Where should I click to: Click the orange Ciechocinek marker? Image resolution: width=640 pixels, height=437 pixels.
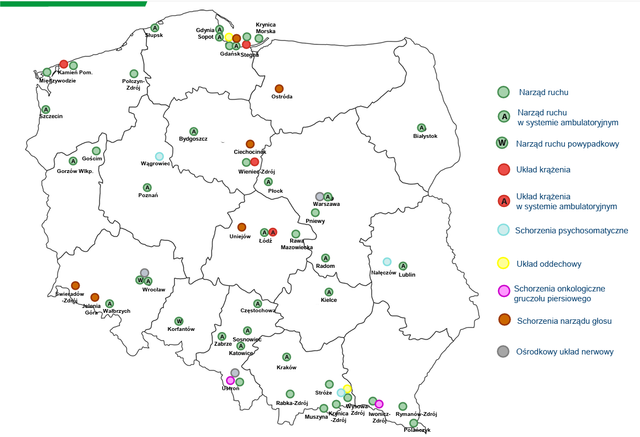tap(250, 144)
